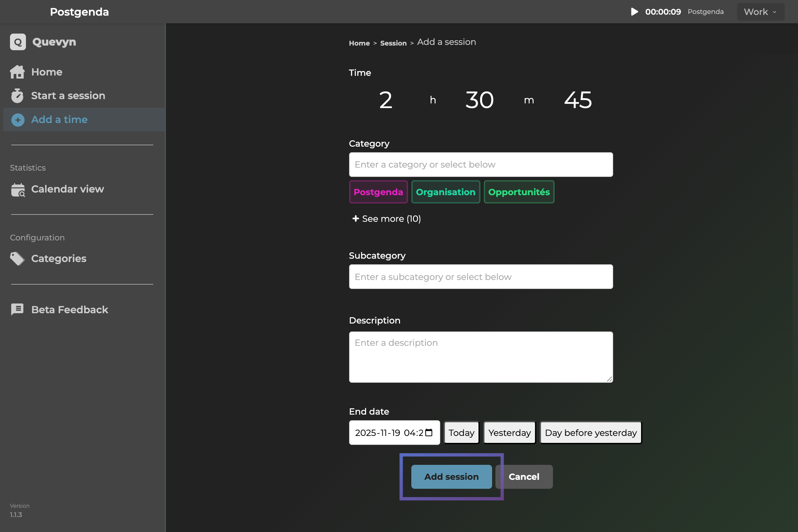Click the Home house icon in the sidebar
798x532 pixels.
(x=17, y=72)
